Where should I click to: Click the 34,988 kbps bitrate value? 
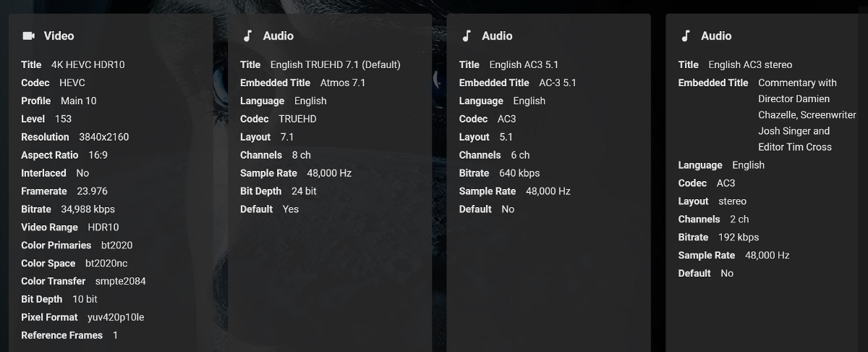(x=88, y=209)
